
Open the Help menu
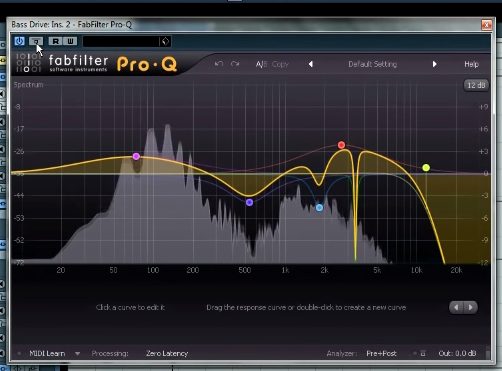tap(471, 64)
